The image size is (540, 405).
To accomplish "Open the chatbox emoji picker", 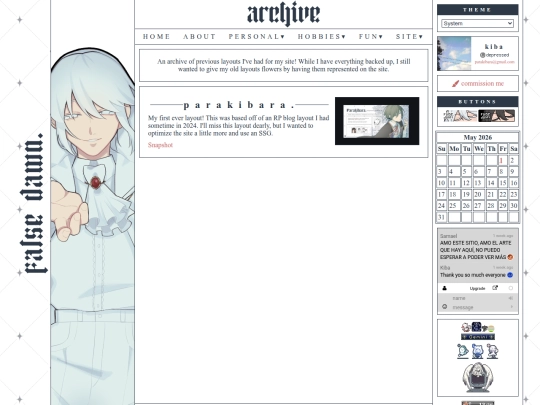I will point(444,307).
